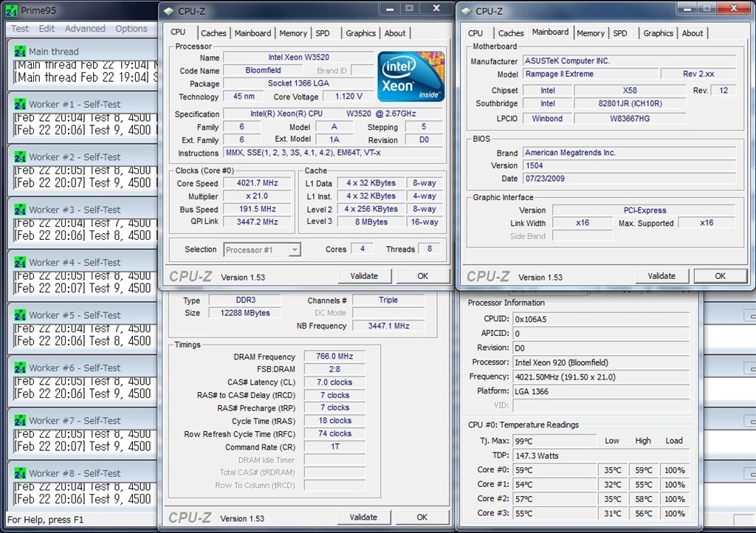756x533 pixels.
Task: Click the Worker #7 Self-Test icon
Action: pyautogui.click(x=20, y=420)
